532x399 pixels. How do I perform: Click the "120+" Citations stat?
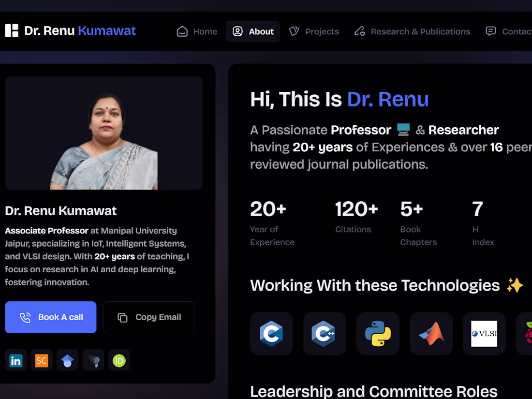tap(356, 209)
